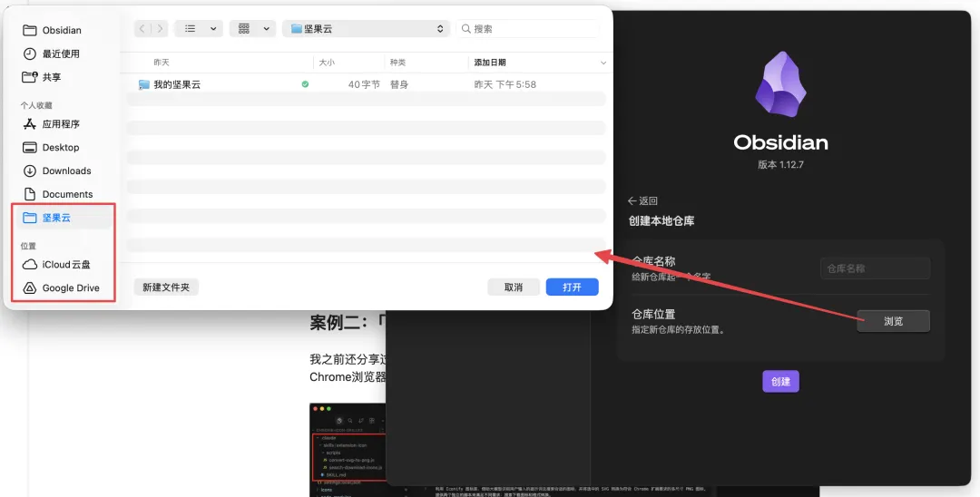The width and height of the screenshot is (980, 497).
Task: Click the 替身 kind cell
Action: 398,84
